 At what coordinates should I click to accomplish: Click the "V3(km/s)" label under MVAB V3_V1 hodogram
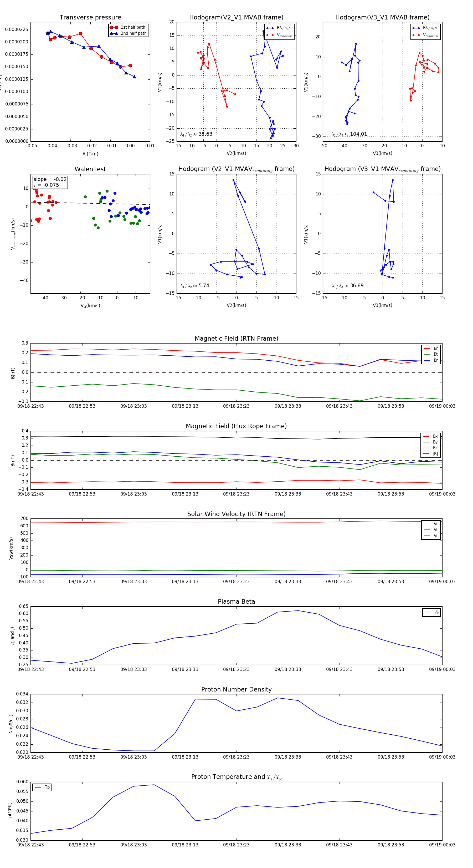coord(382,154)
